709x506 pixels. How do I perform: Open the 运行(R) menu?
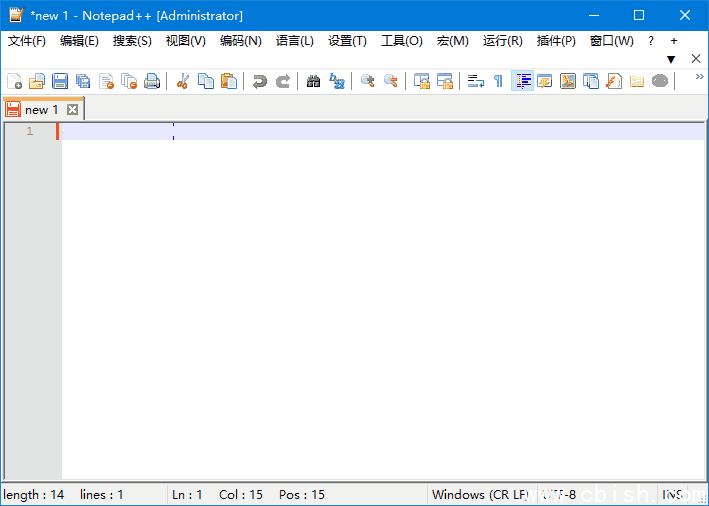click(x=502, y=41)
